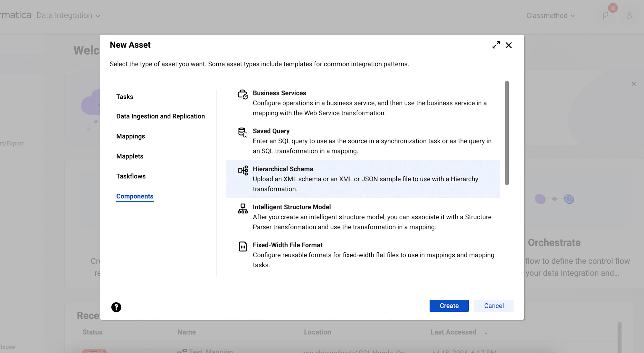This screenshot has height=353, width=644.
Task: Select the Tasks category
Action: pyautogui.click(x=125, y=97)
